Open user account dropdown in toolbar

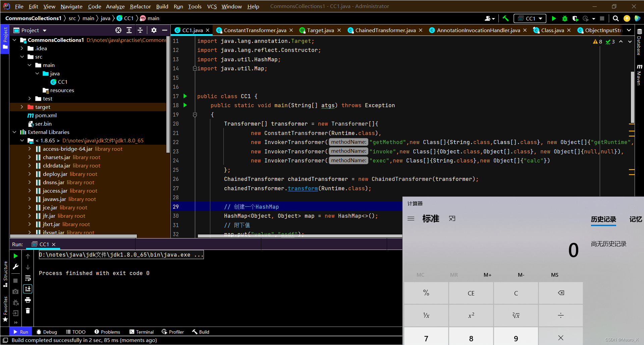coord(490,18)
